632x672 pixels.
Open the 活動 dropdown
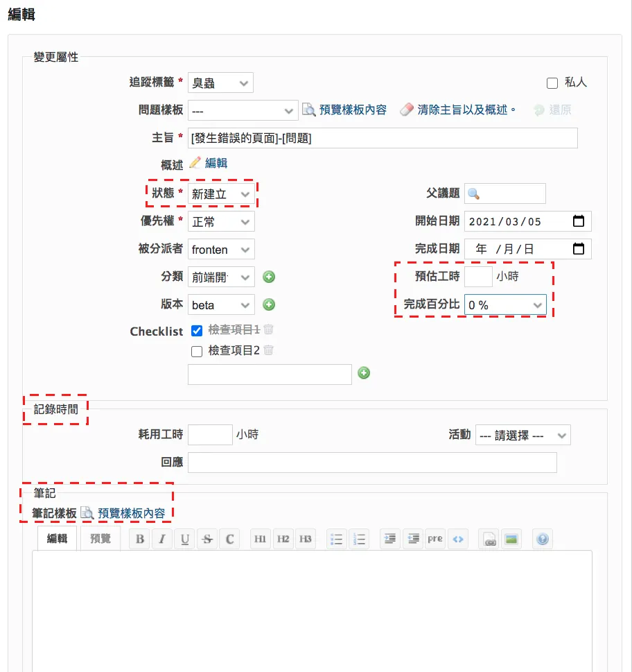[523, 436]
